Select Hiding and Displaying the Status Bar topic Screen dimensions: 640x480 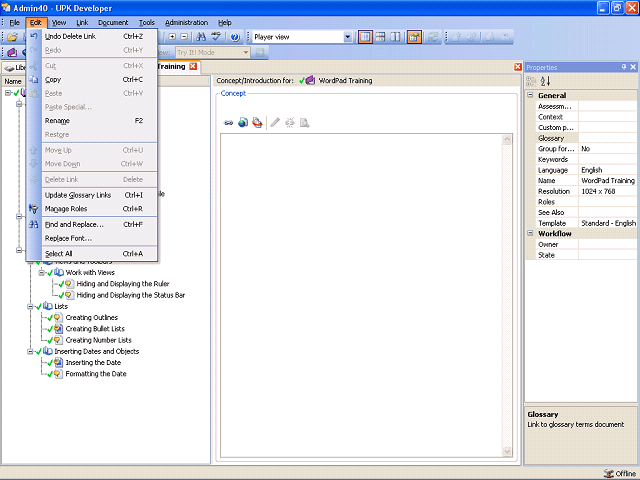point(131,295)
